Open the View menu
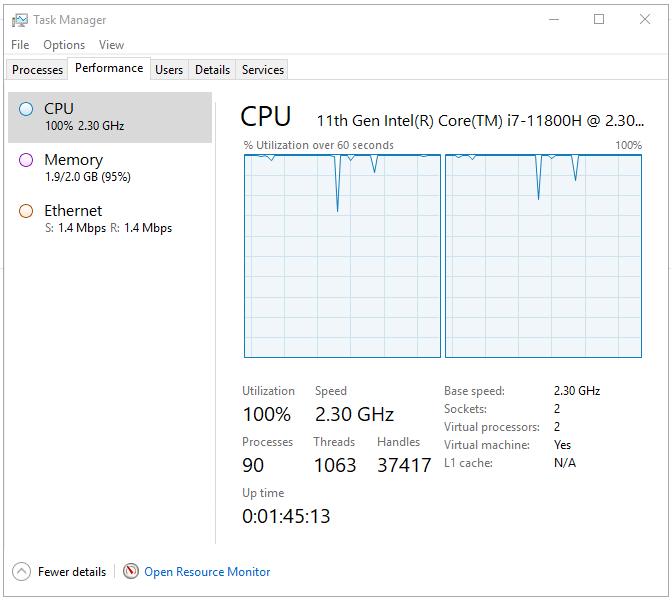Image resolution: width=671 pixels, height=603 pixels. tap(111, 45)
